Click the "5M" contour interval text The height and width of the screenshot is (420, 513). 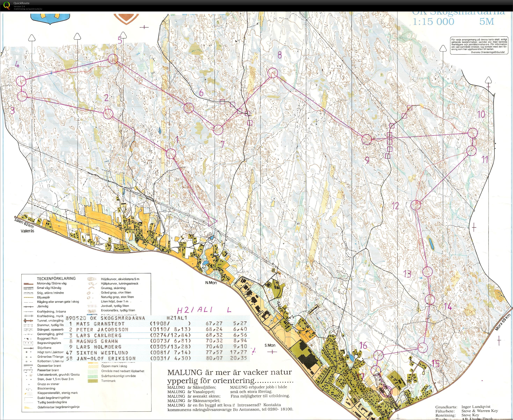pos(486,22)
